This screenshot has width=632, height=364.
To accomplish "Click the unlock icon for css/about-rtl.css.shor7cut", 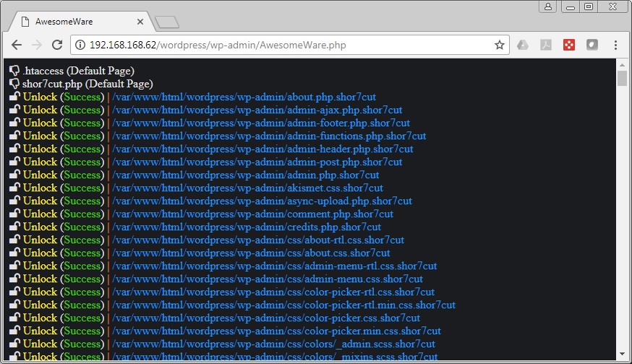I will (x=15, y=239).
